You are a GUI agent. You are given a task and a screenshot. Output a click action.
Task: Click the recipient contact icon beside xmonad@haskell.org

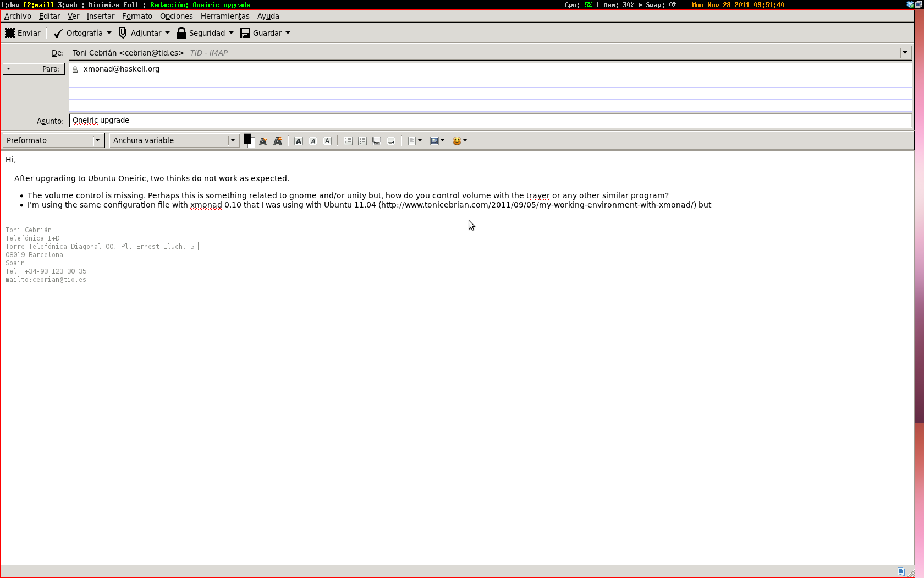(75, 69)
